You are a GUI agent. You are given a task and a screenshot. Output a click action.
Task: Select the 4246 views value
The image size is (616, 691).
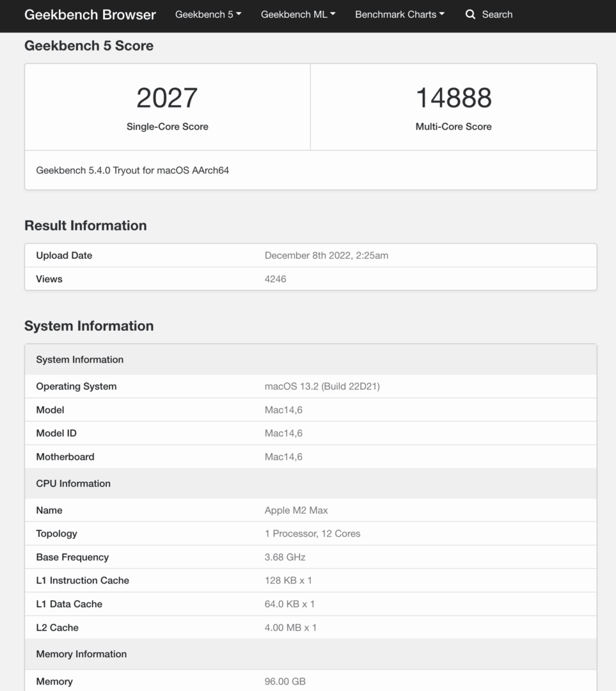[x=276, y=279]
